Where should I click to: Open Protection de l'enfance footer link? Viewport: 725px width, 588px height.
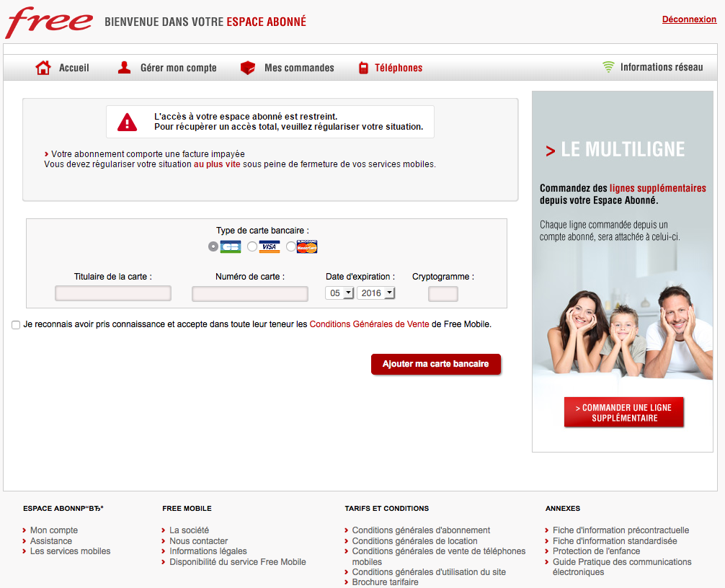(x=597, y=551)
